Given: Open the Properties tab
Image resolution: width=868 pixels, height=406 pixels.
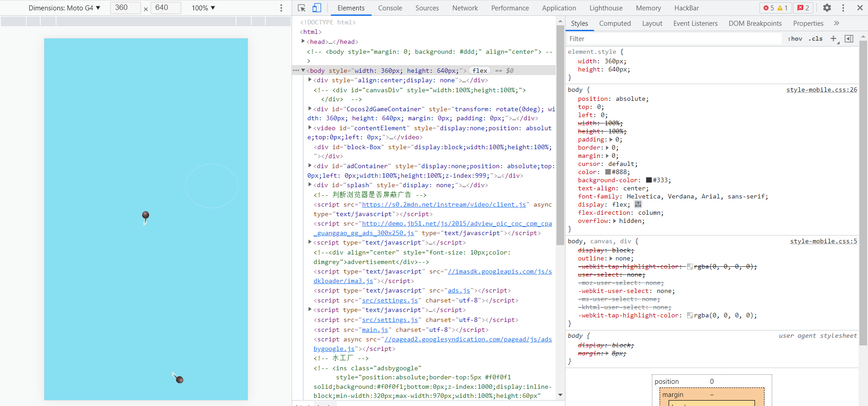Looking at the screenshot, I should pos(808,24).
